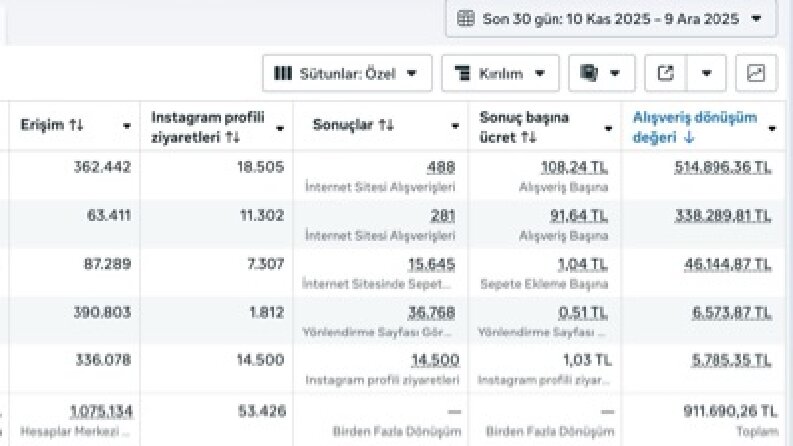Open the Sonuçlar column options arrow
This screenshot has width=793, height=446.
pyautogui.click(x=455, y=126)
